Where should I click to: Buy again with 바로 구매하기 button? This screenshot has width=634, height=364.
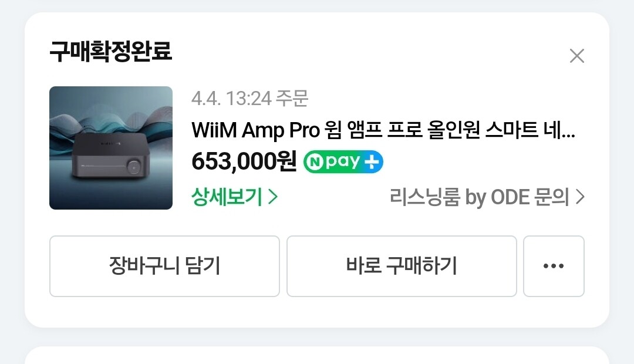tap(402, 266)
